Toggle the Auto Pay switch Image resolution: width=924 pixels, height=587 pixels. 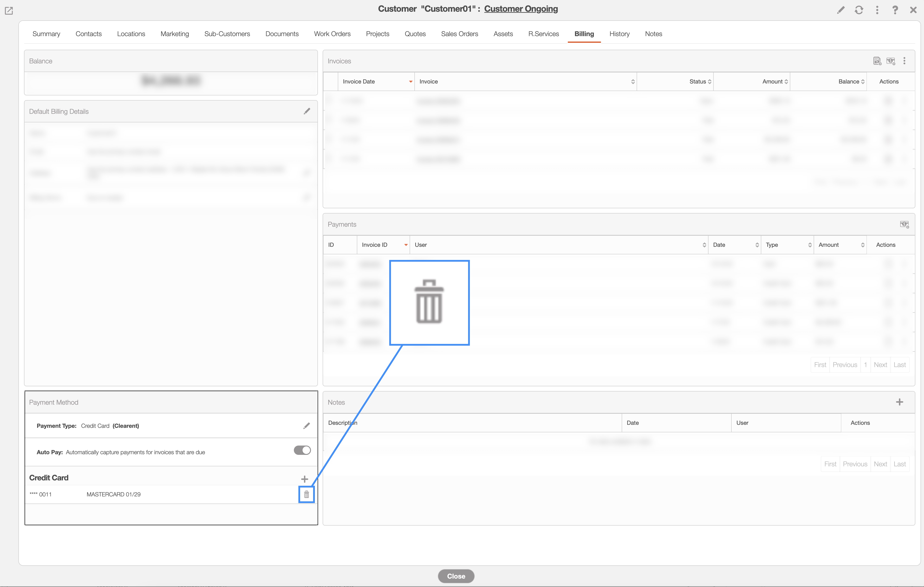(x=302, y=450)
